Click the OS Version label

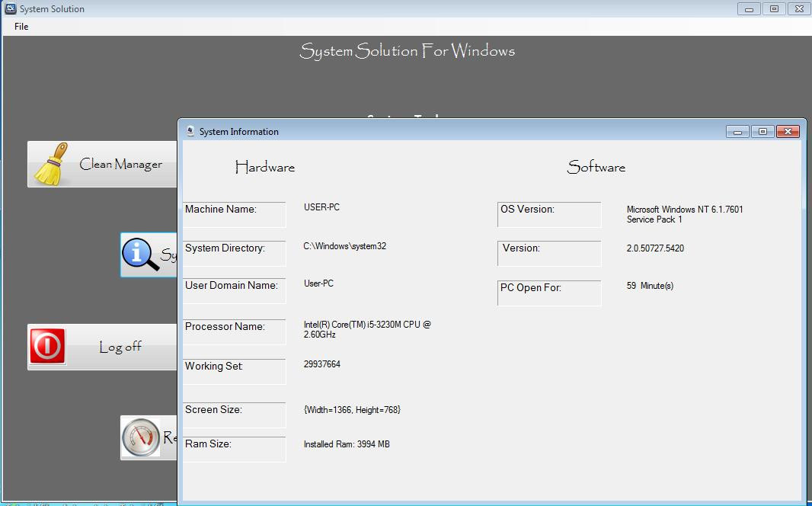[x=549, y=214]
